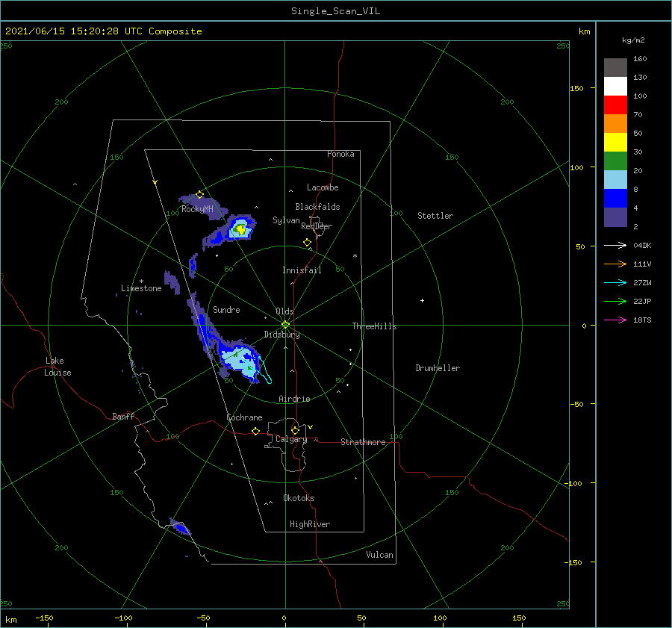The image size is (672, 628).
Task: Click the Ponoka city label
Action: click(340, 154)
